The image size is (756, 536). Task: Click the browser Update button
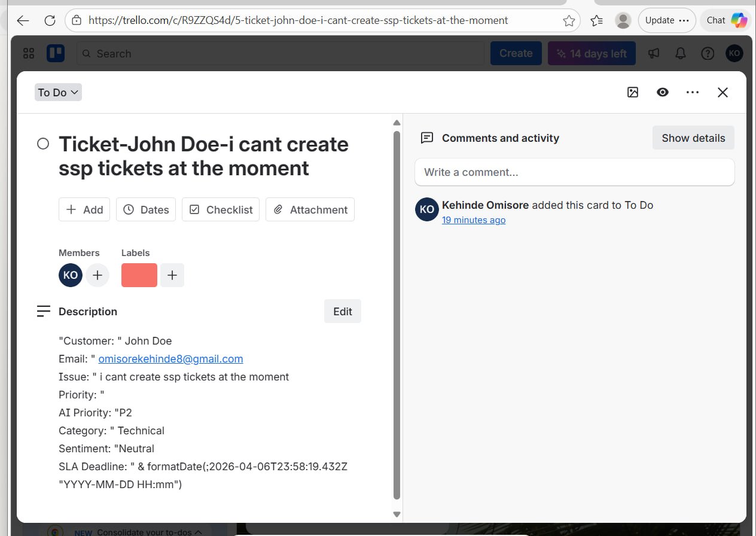(x=667, y=20)
